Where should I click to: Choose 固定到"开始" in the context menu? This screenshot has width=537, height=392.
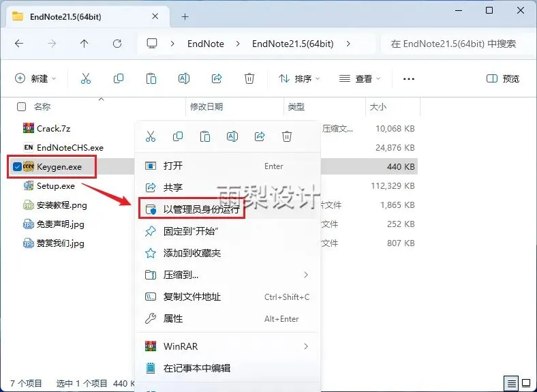click(x=228, y=231)
